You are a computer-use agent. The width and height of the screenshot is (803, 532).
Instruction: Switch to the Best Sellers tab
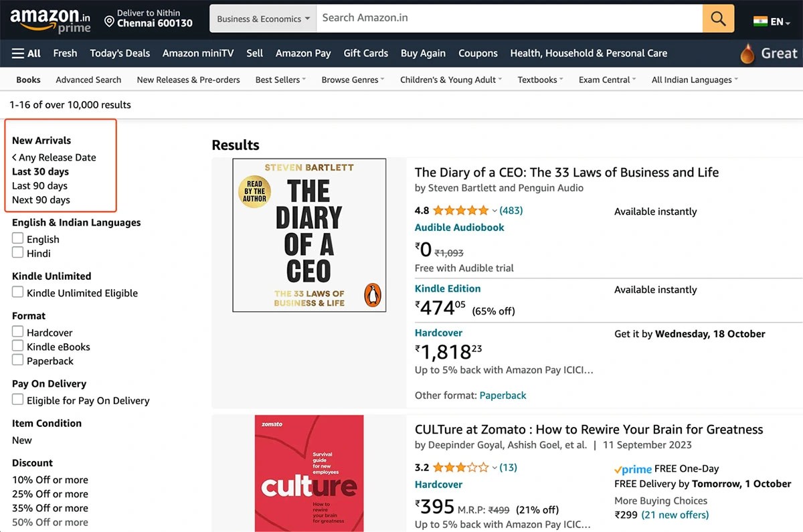point(278,79)
